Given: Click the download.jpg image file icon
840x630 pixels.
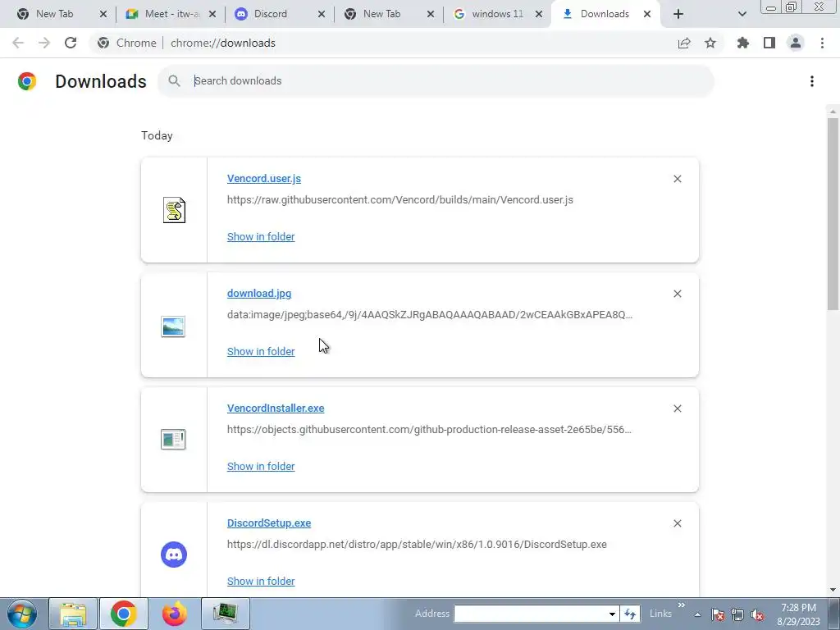Looking at the screenshot, I should point(173,326).
